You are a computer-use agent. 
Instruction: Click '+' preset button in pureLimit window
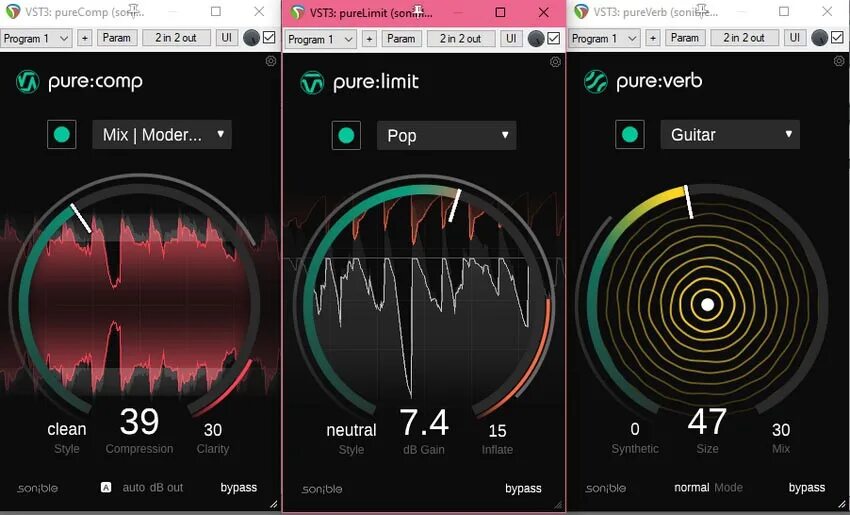[x=369, y=38]
